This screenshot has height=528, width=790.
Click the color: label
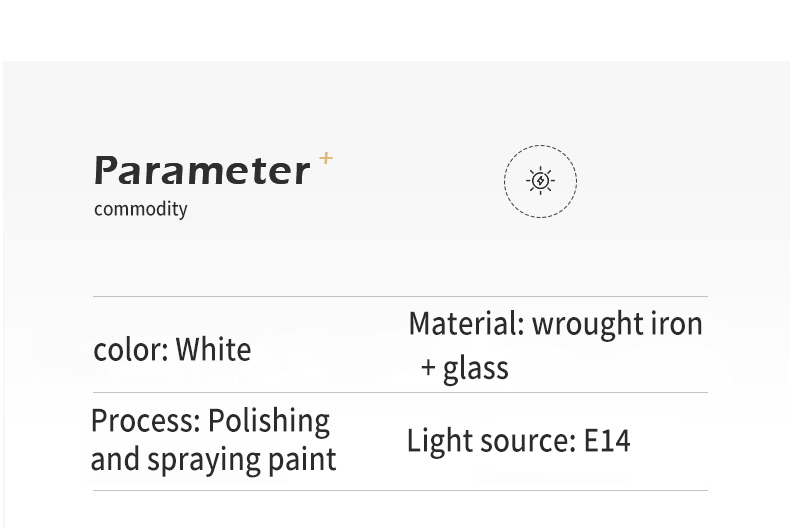coord(131,349)
